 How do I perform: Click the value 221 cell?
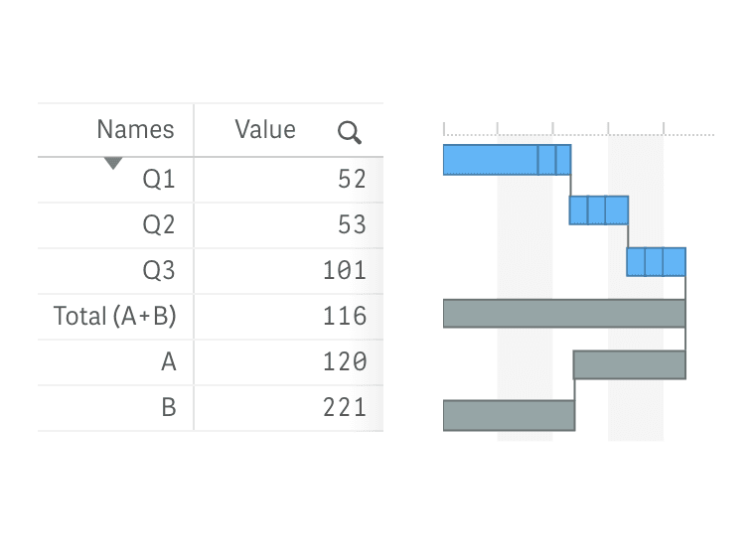(345, 407)
